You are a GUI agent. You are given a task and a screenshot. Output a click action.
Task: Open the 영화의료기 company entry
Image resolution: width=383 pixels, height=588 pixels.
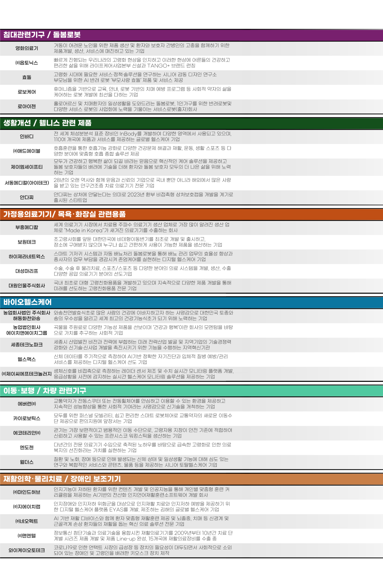[27, 48]
